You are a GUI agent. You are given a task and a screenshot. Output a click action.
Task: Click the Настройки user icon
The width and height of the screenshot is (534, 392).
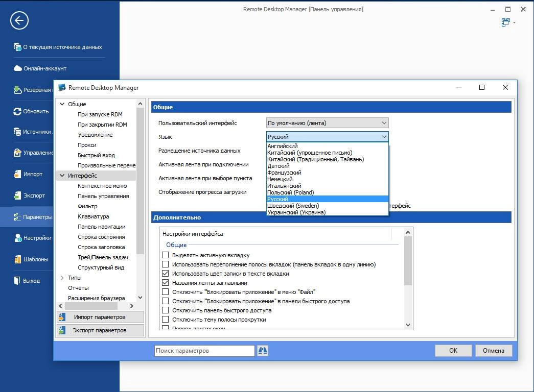pos(18,238)
